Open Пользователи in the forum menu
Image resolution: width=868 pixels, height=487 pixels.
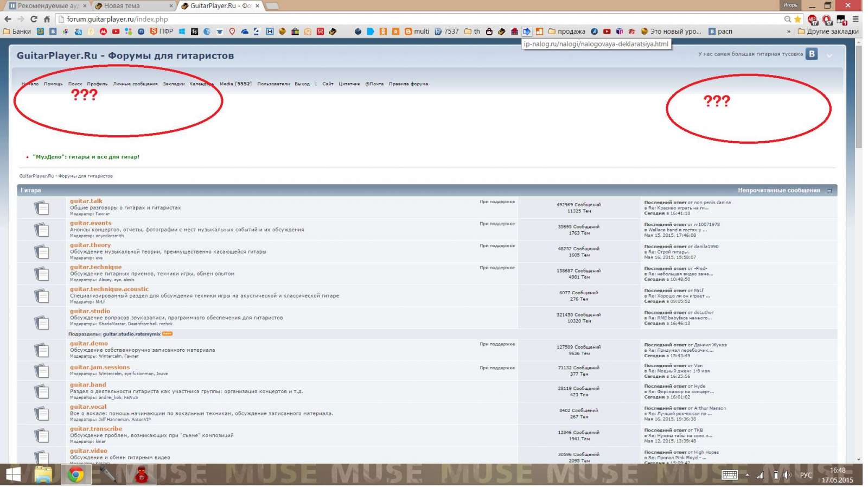273,84
